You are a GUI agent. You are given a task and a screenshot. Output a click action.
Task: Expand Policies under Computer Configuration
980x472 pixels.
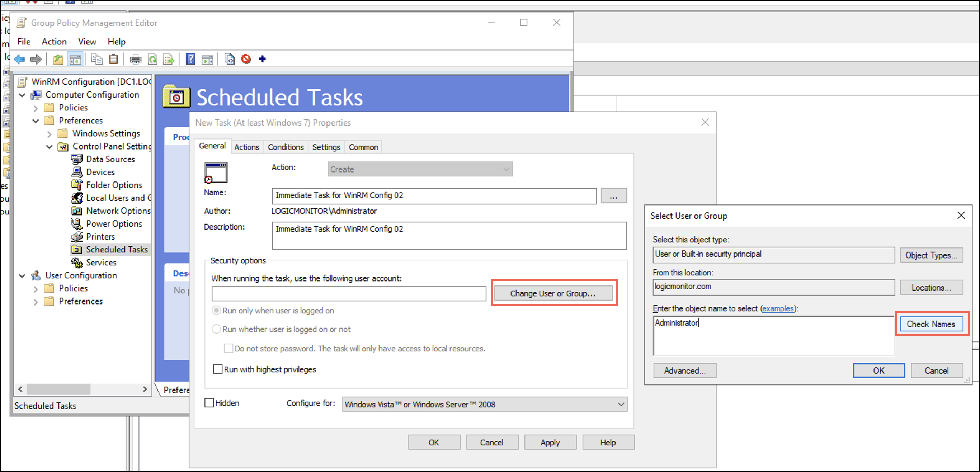coord(36,108)
